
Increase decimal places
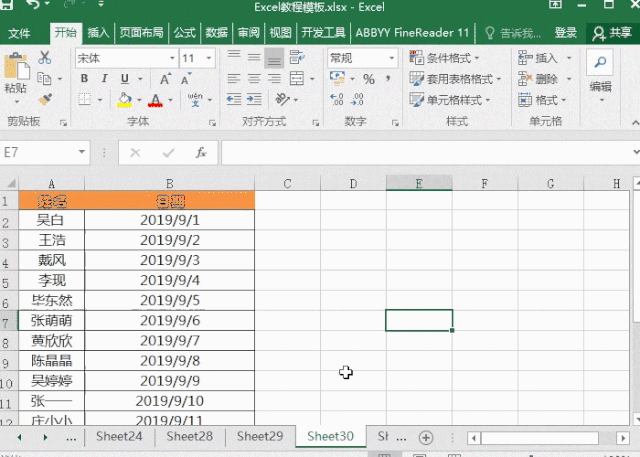(x=337, y=100)
